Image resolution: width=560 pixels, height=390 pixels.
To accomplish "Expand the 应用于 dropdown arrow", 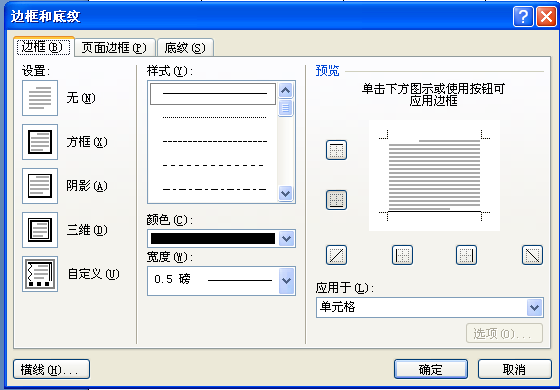I will click(534, 308).
